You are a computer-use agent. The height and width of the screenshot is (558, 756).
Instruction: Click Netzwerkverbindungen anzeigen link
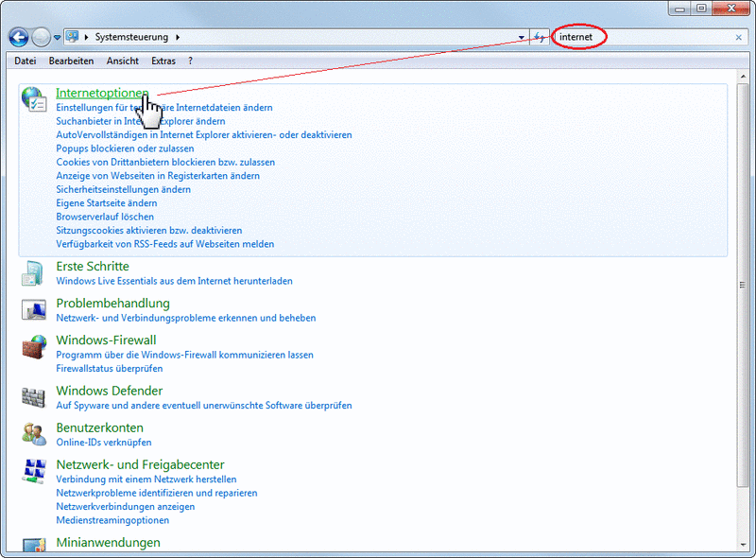click(126, 506)
